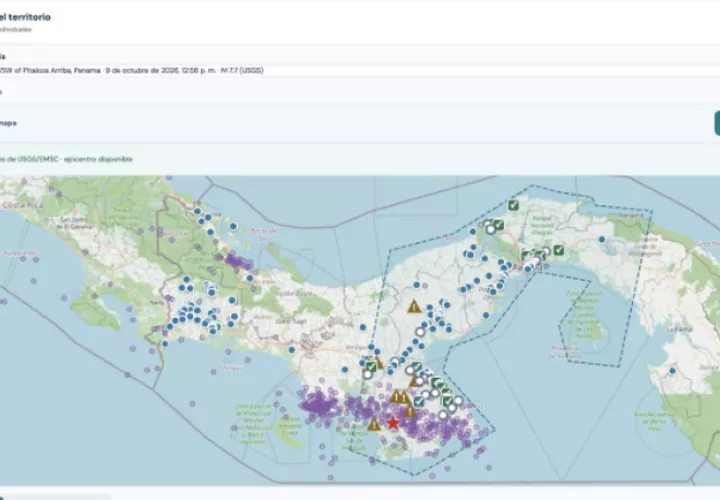Open the green checkmark marker on the dashed western boundary line
Screen dimensions: 720x500
pyautogui.click(x=371, y=367)
